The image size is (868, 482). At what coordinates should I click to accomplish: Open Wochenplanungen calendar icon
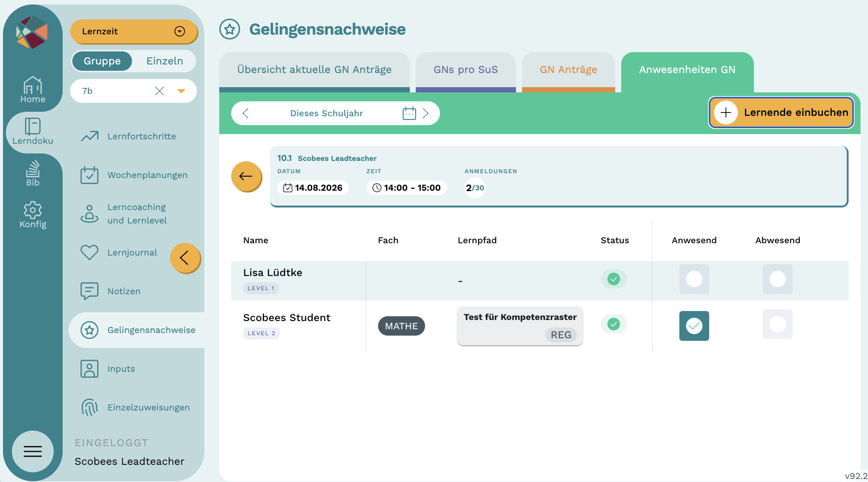tap(89, 175)
